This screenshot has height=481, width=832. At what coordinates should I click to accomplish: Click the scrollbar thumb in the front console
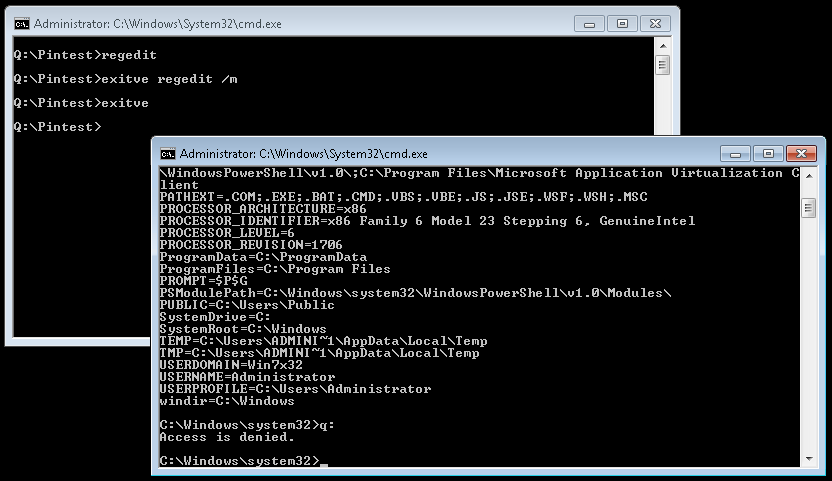coord(808,207)
